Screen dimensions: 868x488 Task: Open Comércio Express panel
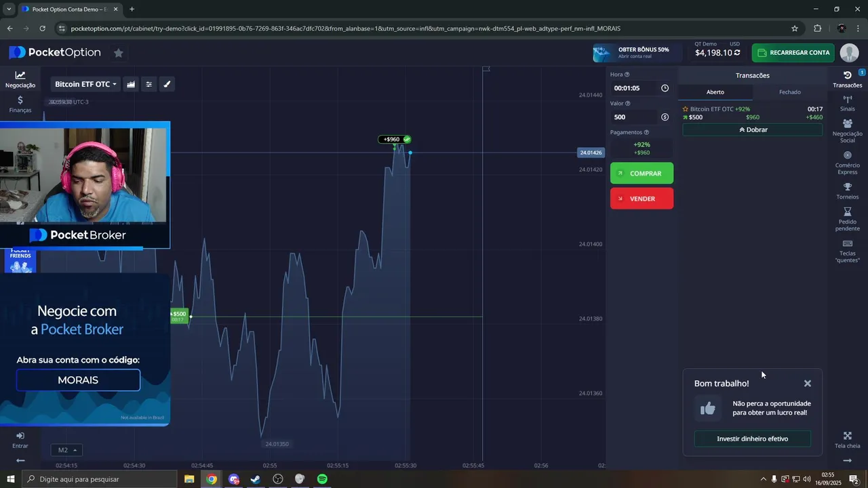[x=848, y=163]
